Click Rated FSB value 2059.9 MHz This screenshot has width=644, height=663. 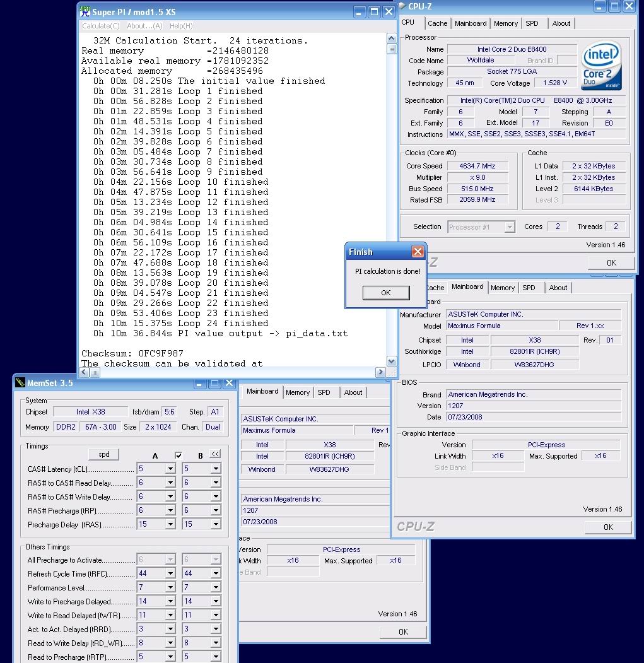[x=477, y=199]
